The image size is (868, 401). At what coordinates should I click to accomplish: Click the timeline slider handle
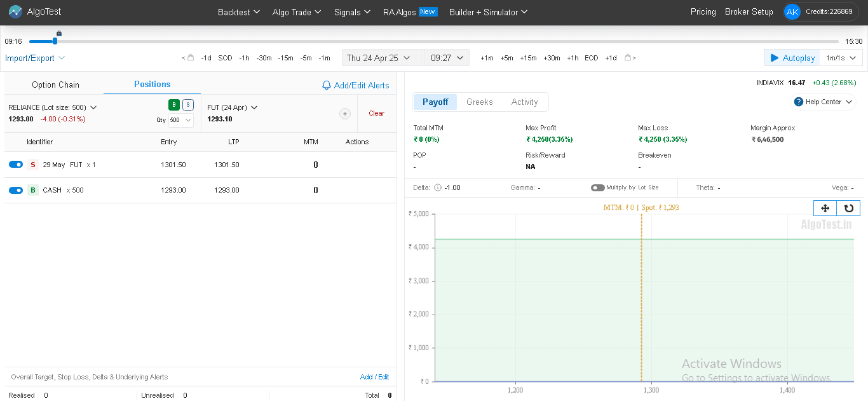pos(55,41)
